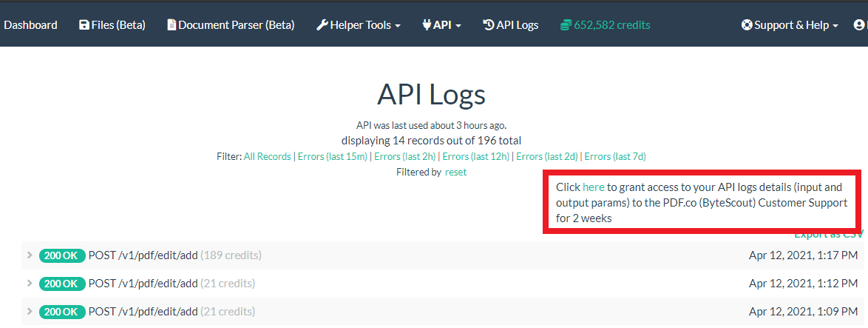Viewport: 868px width, 328px height.
Task: Filter by Errors (last 2d)
Action: pyautogui.click(x=547, y=157)
